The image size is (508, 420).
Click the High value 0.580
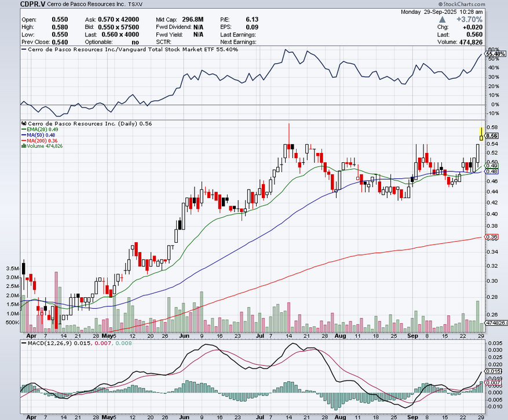click(60, 27)
